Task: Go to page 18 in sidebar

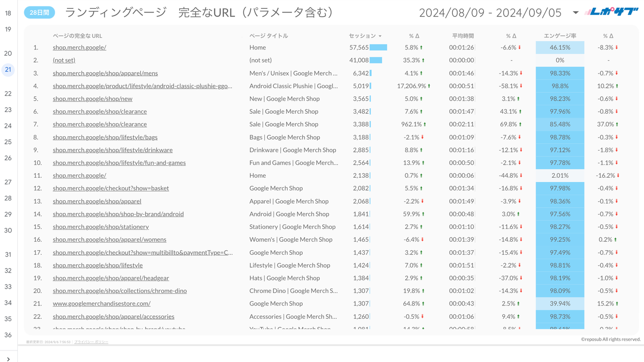Action: coord(8,13)
